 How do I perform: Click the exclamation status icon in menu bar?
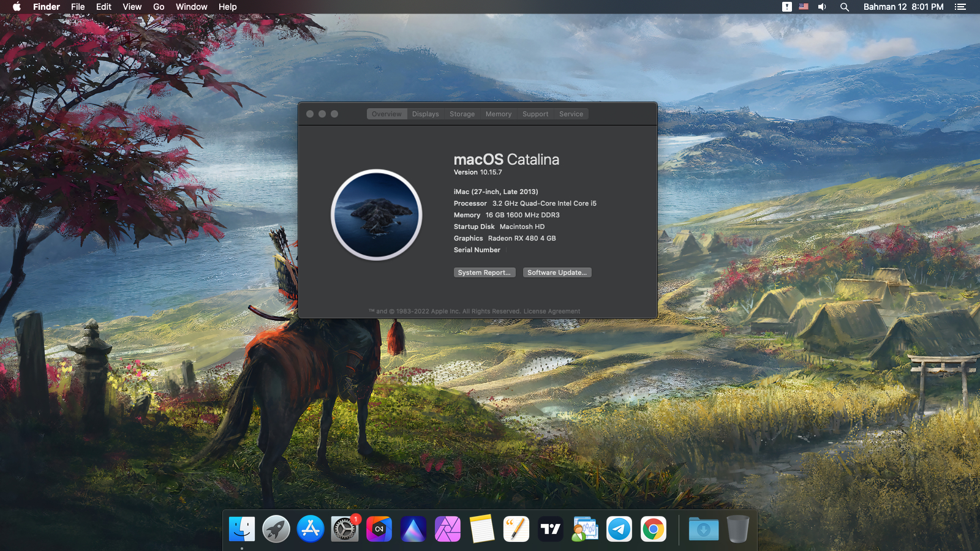[x=787, y=7]
